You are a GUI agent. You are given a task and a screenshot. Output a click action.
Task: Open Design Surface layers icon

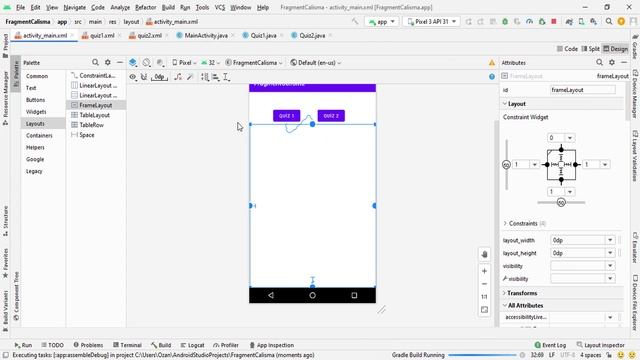133,62
